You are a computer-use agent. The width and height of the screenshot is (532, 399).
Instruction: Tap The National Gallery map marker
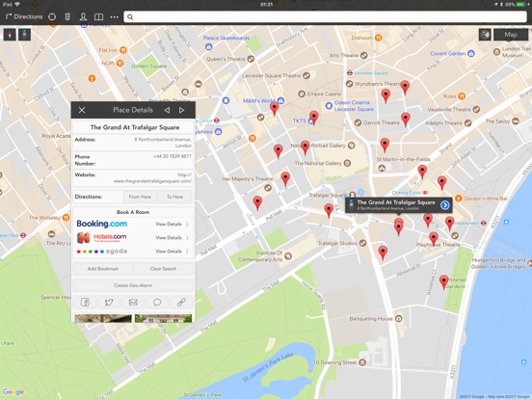(347, 163)
